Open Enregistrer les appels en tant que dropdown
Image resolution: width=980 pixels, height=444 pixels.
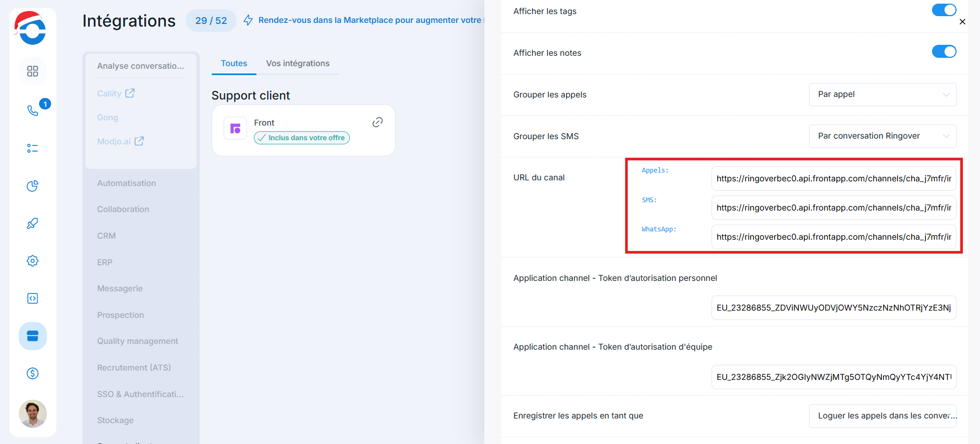pyautogui.click(x=882, y=416)
